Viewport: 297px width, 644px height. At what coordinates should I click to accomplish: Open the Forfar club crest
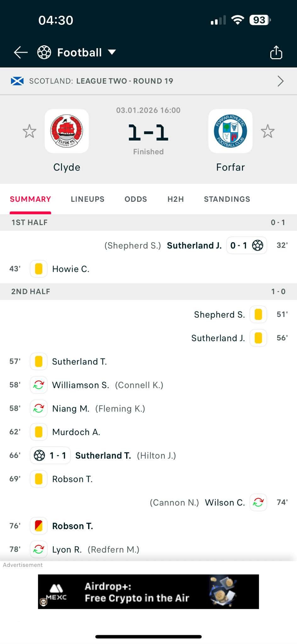230,131
